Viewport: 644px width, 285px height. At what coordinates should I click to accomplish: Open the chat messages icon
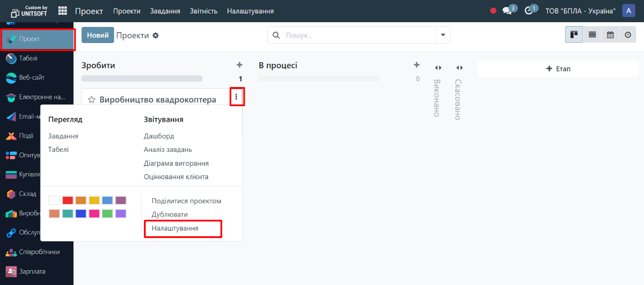click(x=507, y=11)
